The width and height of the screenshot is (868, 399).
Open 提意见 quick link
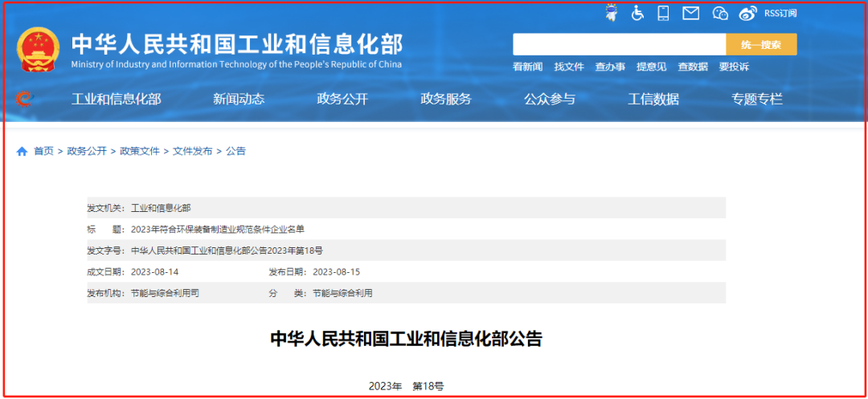651,67
